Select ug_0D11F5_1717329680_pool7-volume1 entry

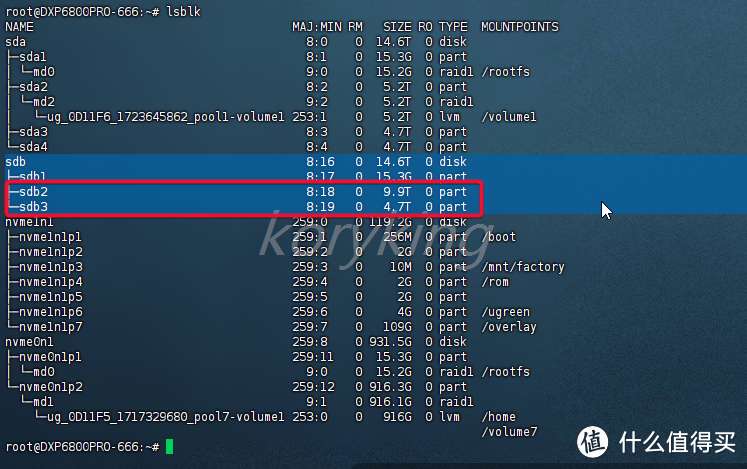point(165,417)
